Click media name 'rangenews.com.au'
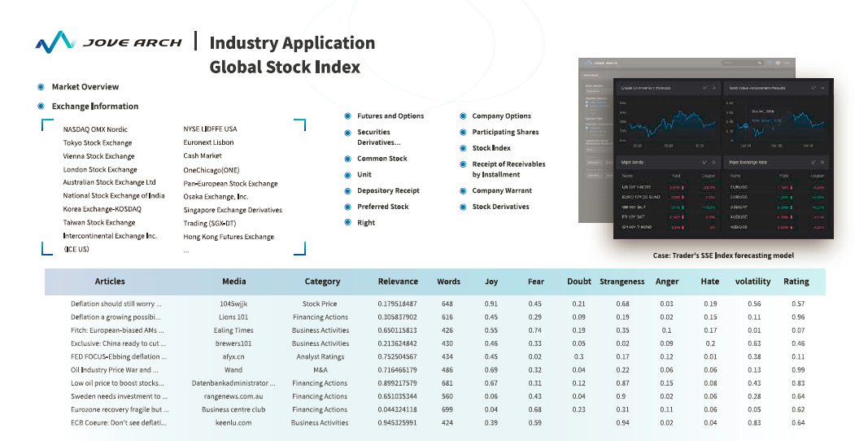The width and height of the screenshot is (868, 441). click(x=233, y=396)
